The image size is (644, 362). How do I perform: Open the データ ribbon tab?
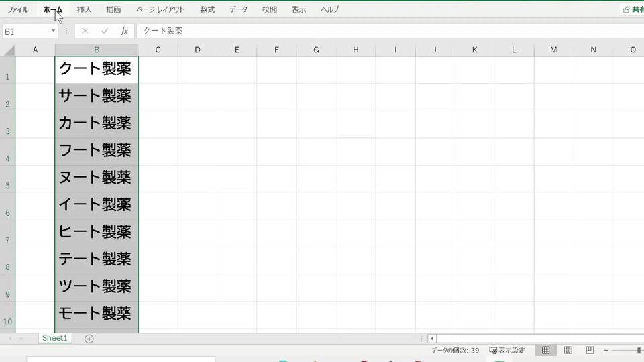[x=238, y=9]
